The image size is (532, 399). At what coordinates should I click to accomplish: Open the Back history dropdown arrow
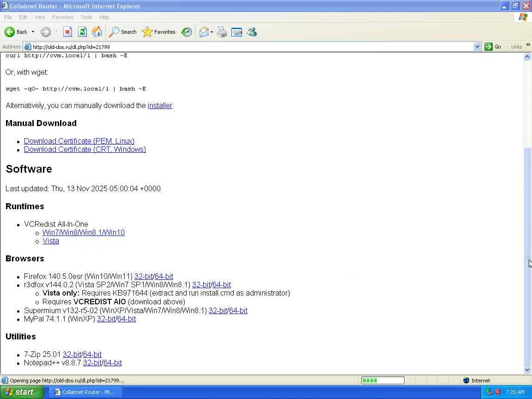click(x=33, y=32)
